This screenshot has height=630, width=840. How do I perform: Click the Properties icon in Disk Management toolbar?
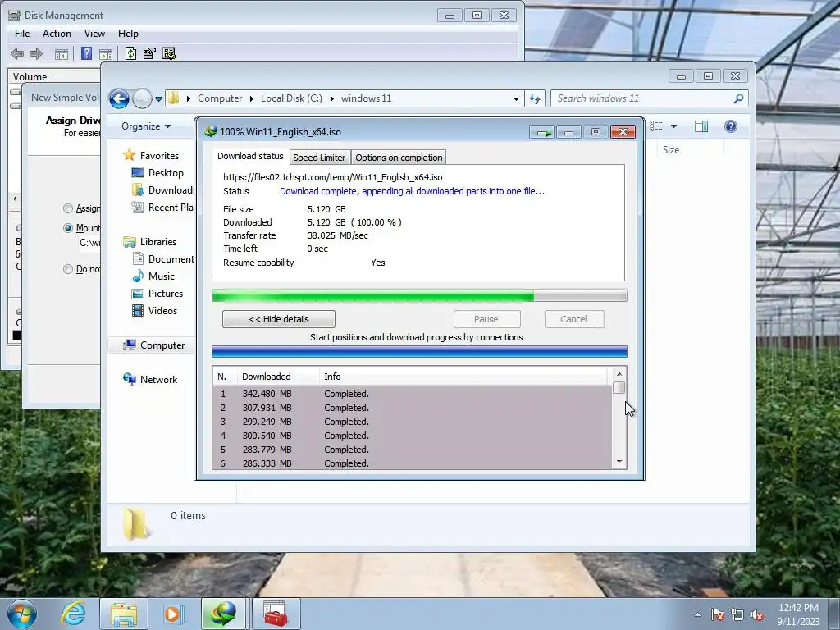(x=149, y=53)
